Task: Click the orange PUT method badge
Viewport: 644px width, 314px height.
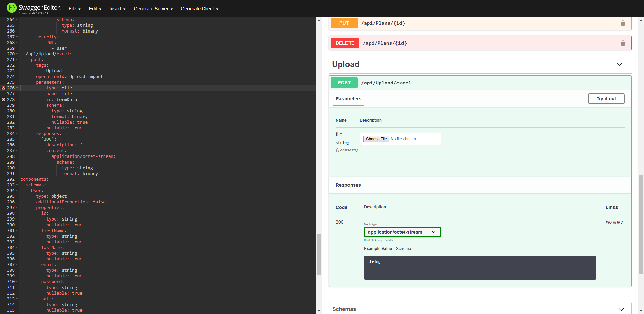Action: click(x=344, y=23)
